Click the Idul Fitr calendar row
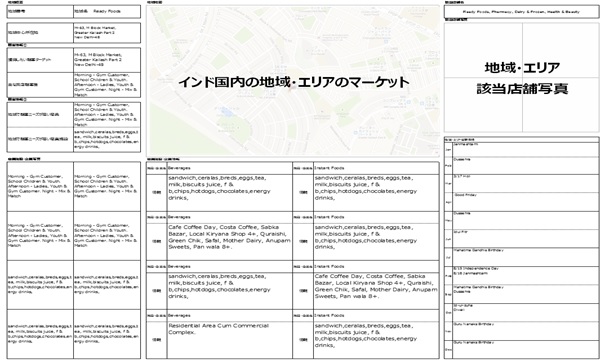Screen dimensions: 605x363 point(525,239)
